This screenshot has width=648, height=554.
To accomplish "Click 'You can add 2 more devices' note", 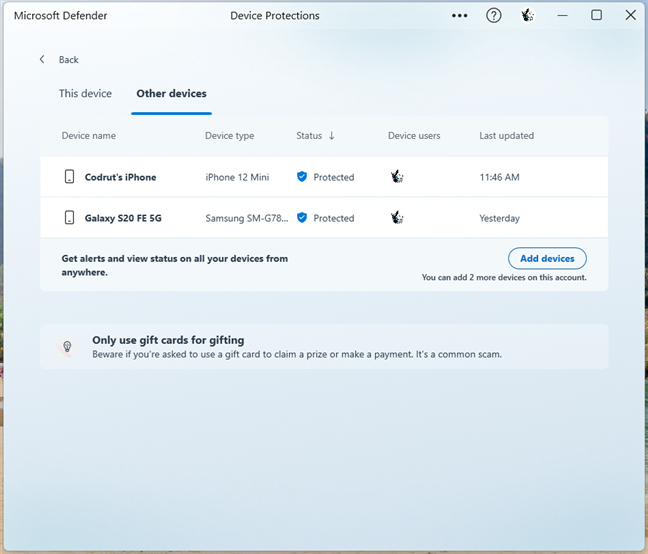I will (x=504, y=277).
